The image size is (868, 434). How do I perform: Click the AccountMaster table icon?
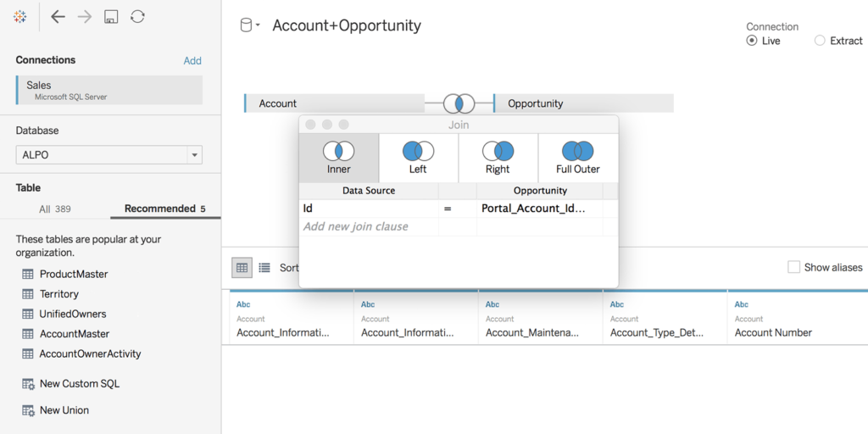point(28,334)
